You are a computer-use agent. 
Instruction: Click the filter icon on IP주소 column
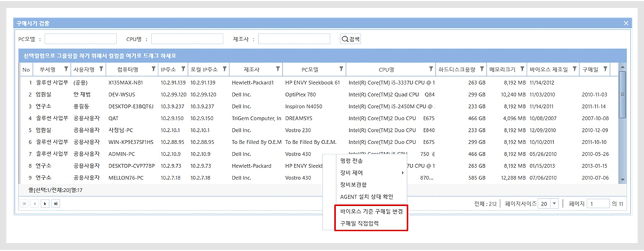(x=183, y=70)
